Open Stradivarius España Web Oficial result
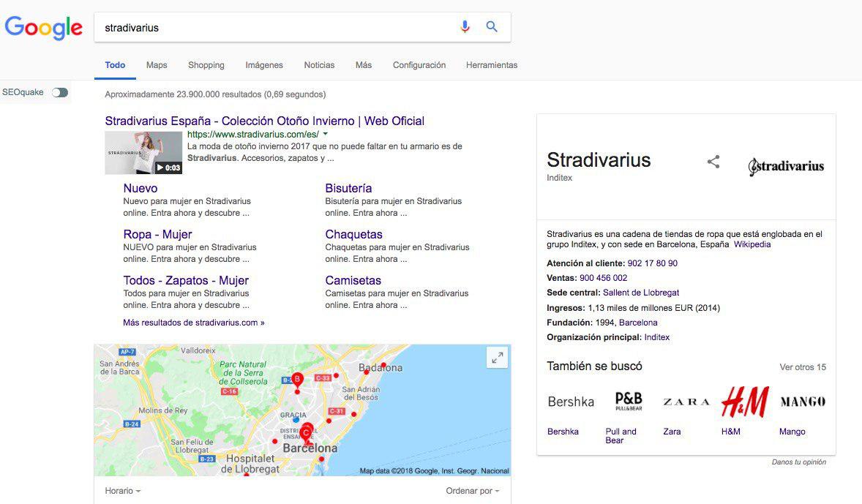Image resolution: width=862 pixels, height=504 pixels. (x=264, y=121)
